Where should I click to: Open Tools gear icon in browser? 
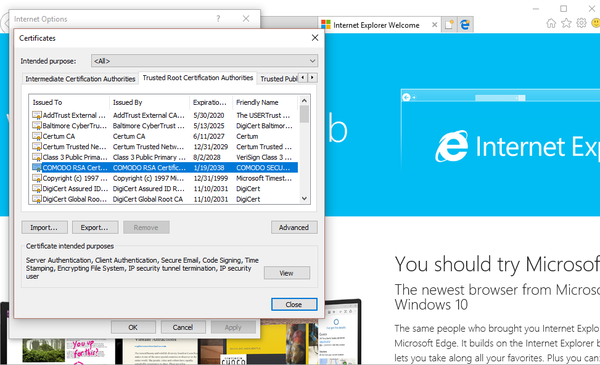tap(581, 23)
